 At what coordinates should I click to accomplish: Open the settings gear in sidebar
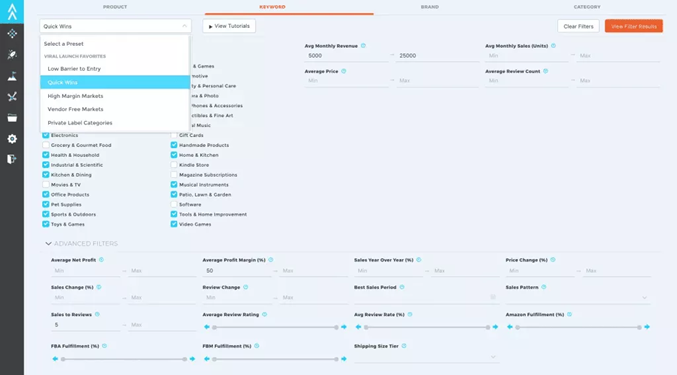point(12,139)
